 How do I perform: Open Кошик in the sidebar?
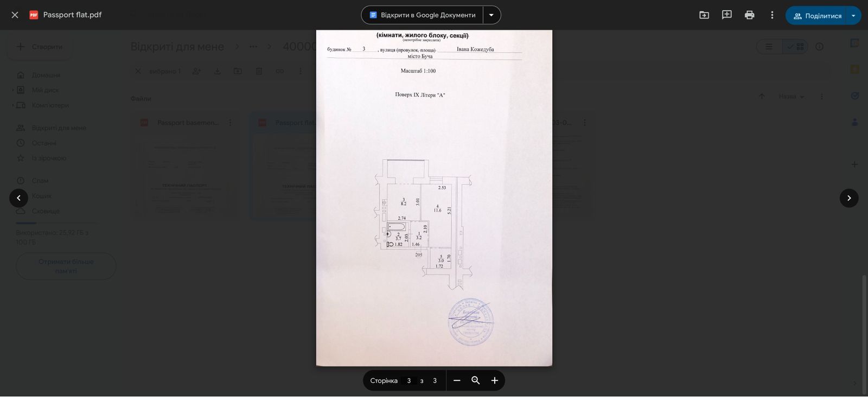click(42, 196)
